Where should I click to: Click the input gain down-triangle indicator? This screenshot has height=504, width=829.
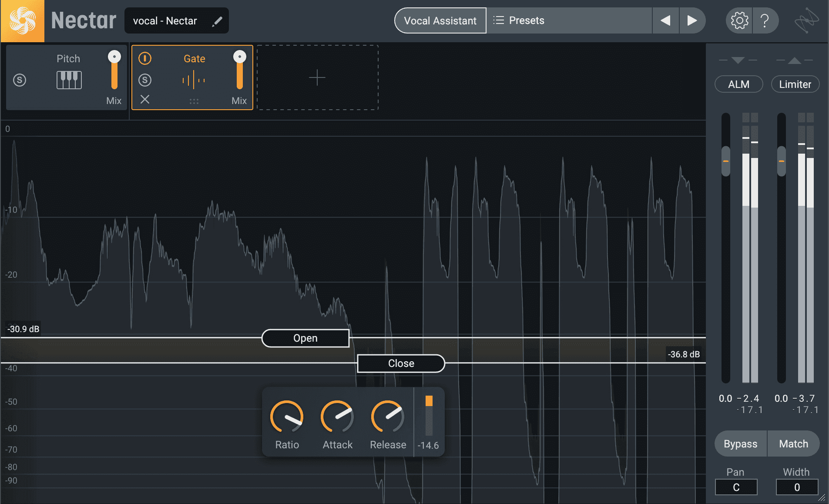(738, 60)
